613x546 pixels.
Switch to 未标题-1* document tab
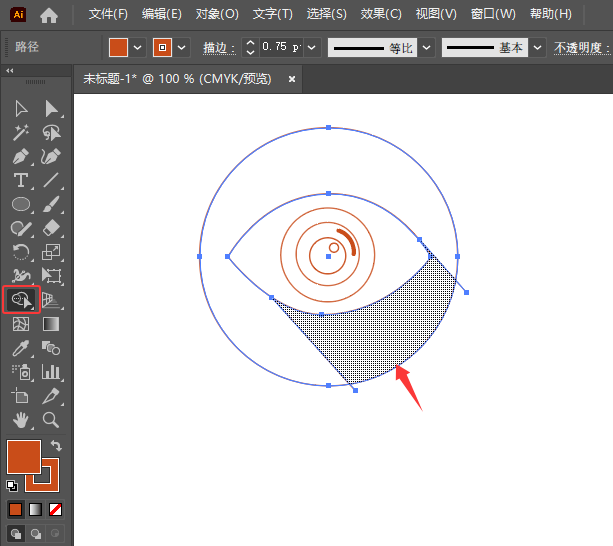pyautogui.click(x=177, y=79)
